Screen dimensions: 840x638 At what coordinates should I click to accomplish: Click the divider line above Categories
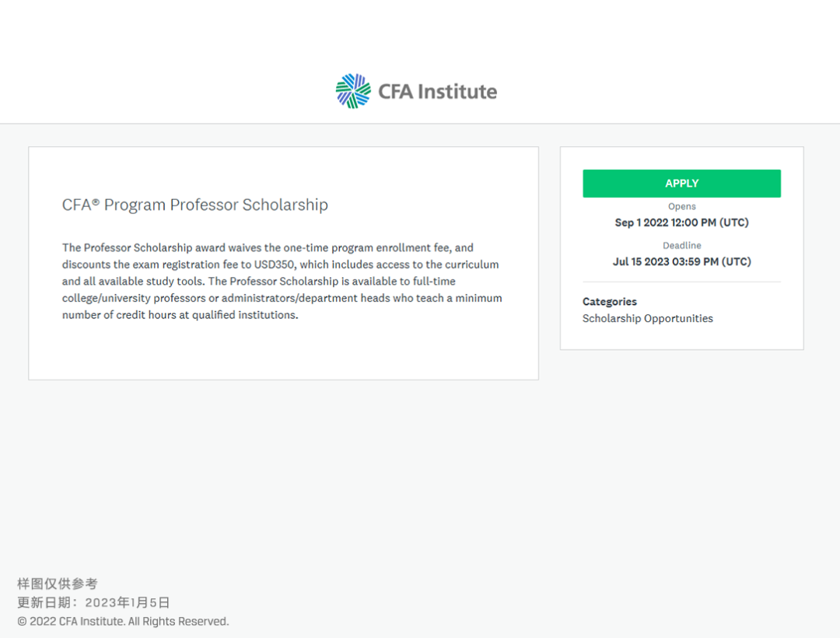tap(681, 282)
